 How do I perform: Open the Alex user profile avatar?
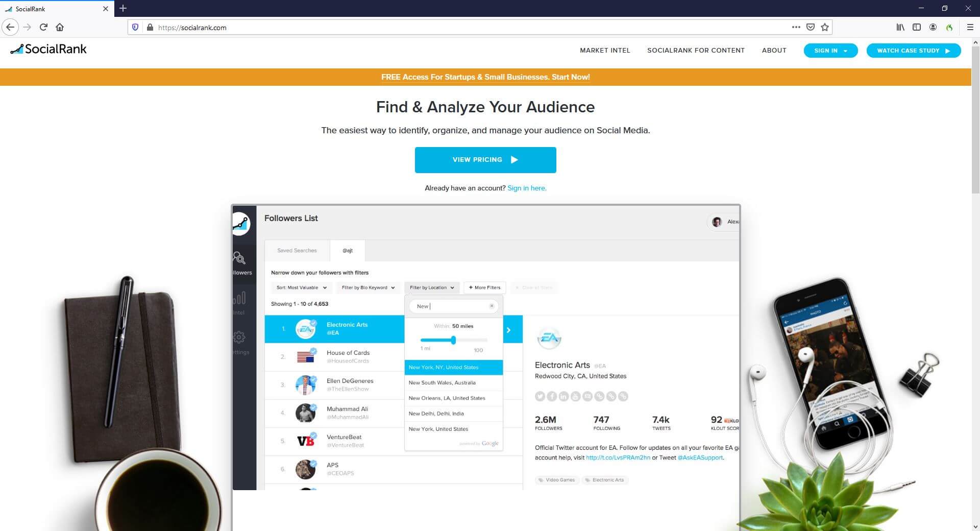tap(717, 222)
